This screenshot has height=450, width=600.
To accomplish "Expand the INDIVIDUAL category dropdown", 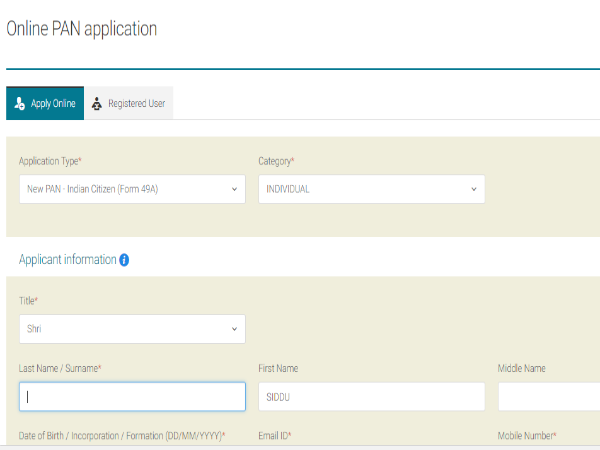I will [371, 188].
